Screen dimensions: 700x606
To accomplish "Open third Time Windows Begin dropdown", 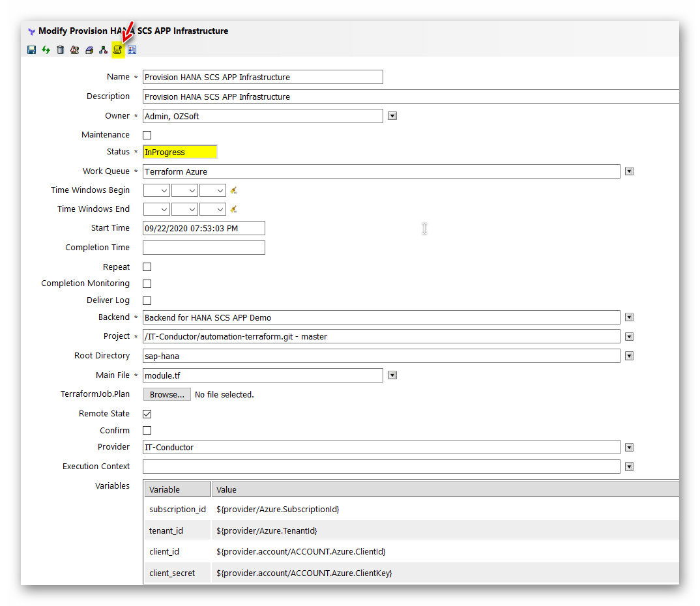I will [x=212, y=190].
